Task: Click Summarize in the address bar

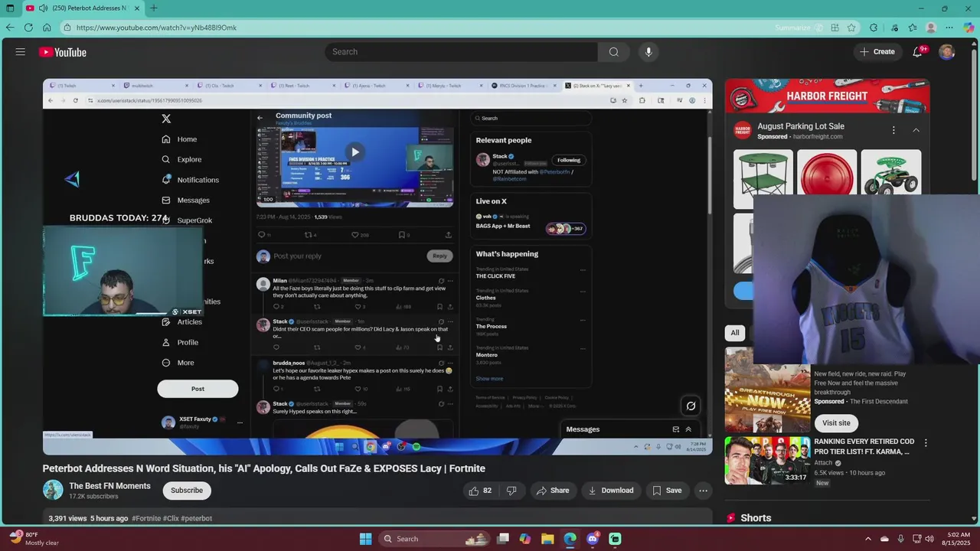Action: (x=792, y=28)
